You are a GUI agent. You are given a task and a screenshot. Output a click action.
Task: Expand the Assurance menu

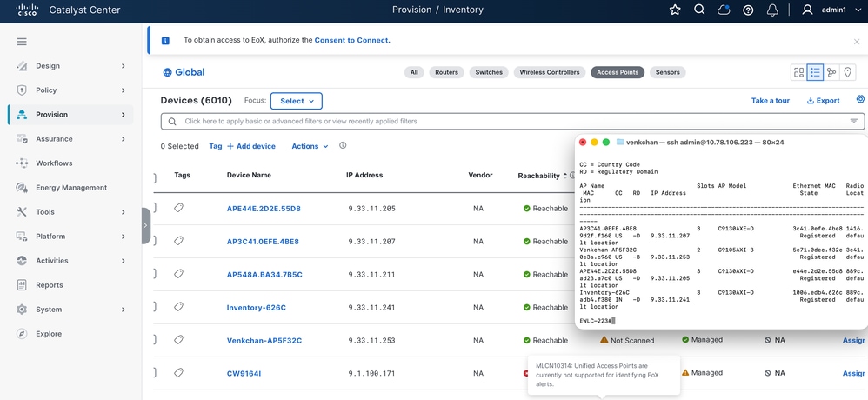click(70, 139)
